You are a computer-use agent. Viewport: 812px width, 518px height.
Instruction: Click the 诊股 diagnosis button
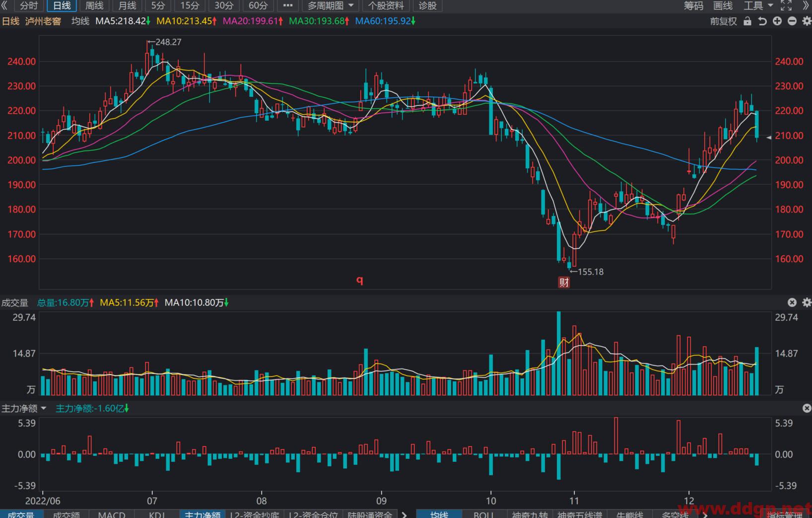point(428,6)
